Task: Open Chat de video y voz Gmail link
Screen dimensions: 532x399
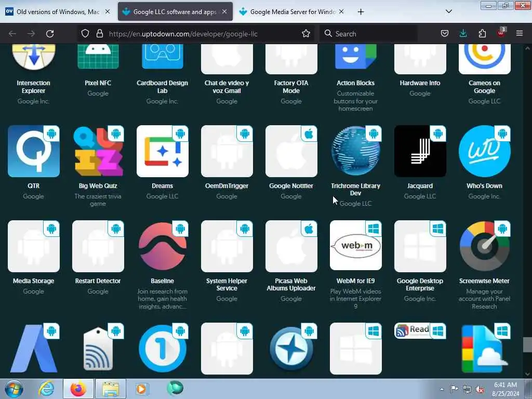Action: [227, 87]
